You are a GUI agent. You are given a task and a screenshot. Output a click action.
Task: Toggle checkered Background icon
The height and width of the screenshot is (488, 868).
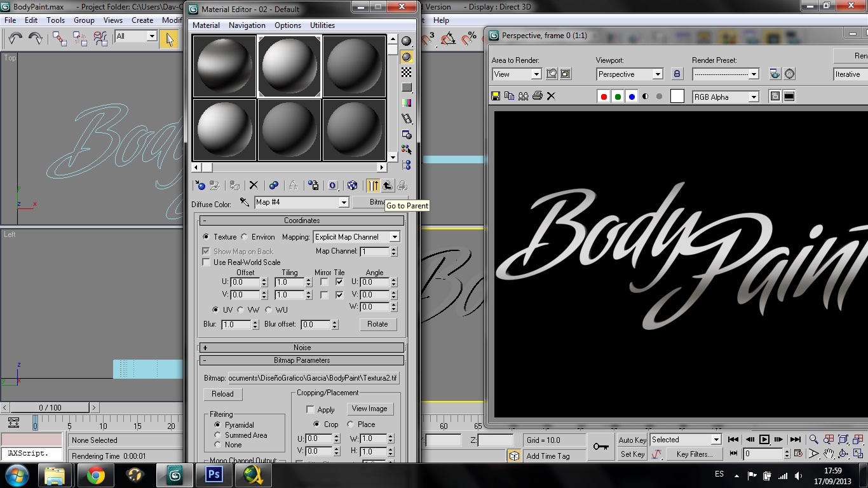point(407,72)
